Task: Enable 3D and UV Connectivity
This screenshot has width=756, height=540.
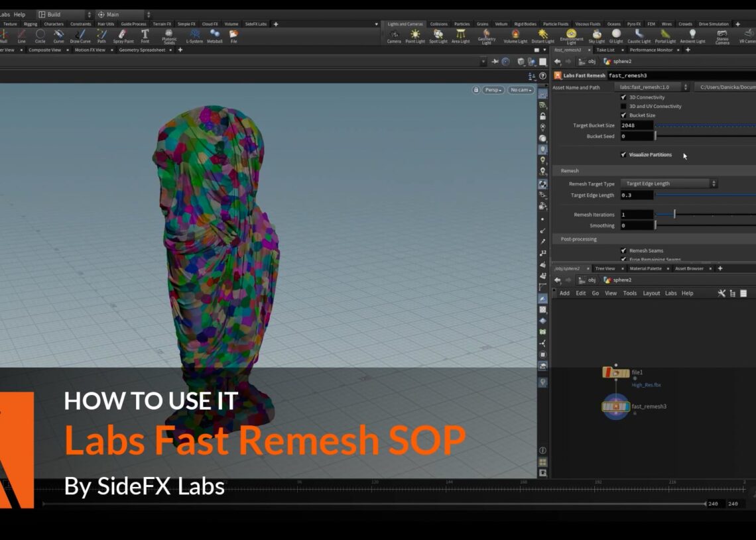Action: [622, 106]
